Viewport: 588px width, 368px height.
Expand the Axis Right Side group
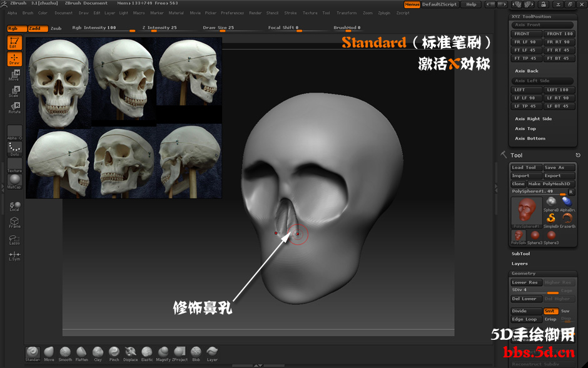coord(533,119)
